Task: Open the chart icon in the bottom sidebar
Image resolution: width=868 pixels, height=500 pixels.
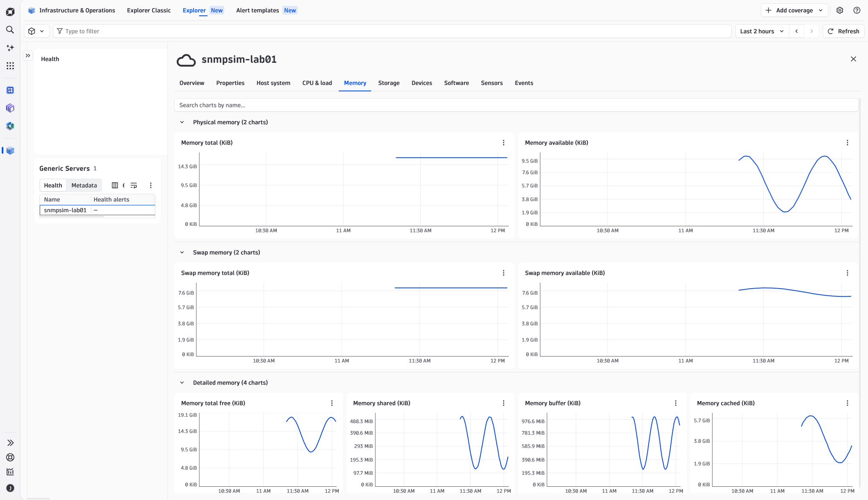Action: click(x=10, y=472)
